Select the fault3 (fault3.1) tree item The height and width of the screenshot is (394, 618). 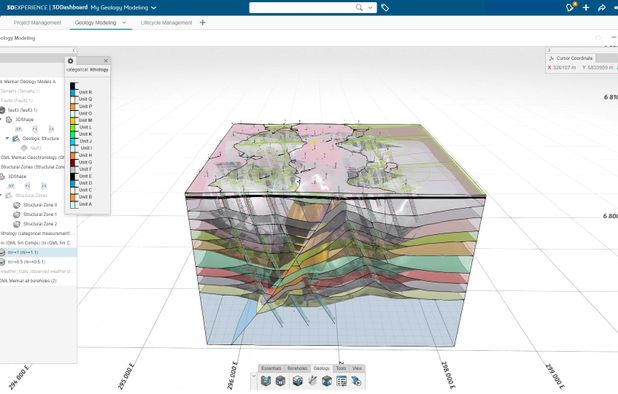pyautogui.click(x=22, y=110)
